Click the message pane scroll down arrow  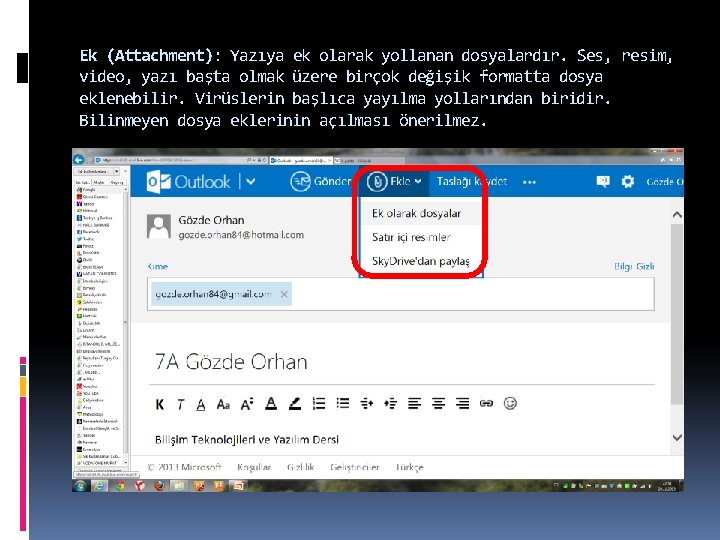click(x=677, y=437)
